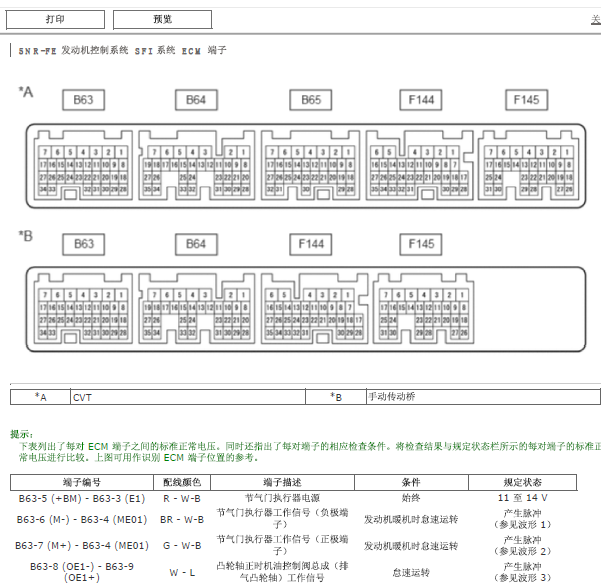This screenshot has width=601, height=585.
Task: Select the B63 connector label in diagram *B
Action: pos(84,244)
